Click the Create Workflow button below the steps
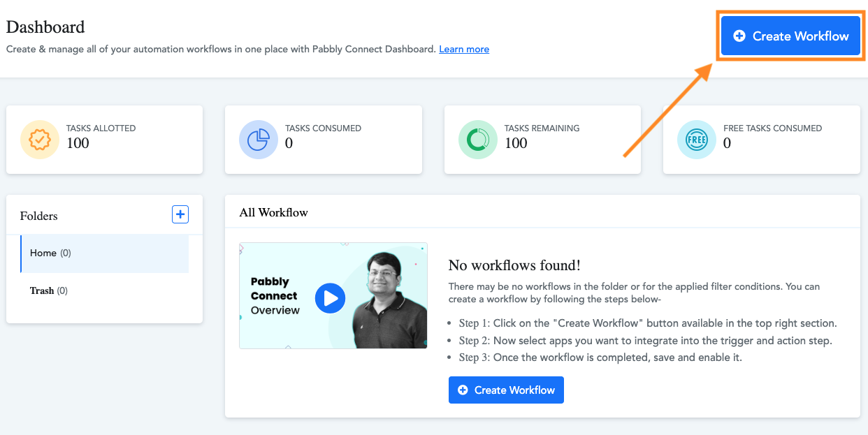This screenshot has width=868, height=435. [506, 390]
